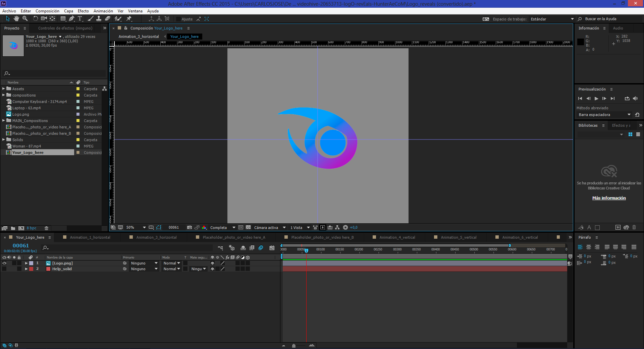The height and width of the screenshot is (349, 644).
Task: Mute audio in Preview panel
Action: (635, 99)
